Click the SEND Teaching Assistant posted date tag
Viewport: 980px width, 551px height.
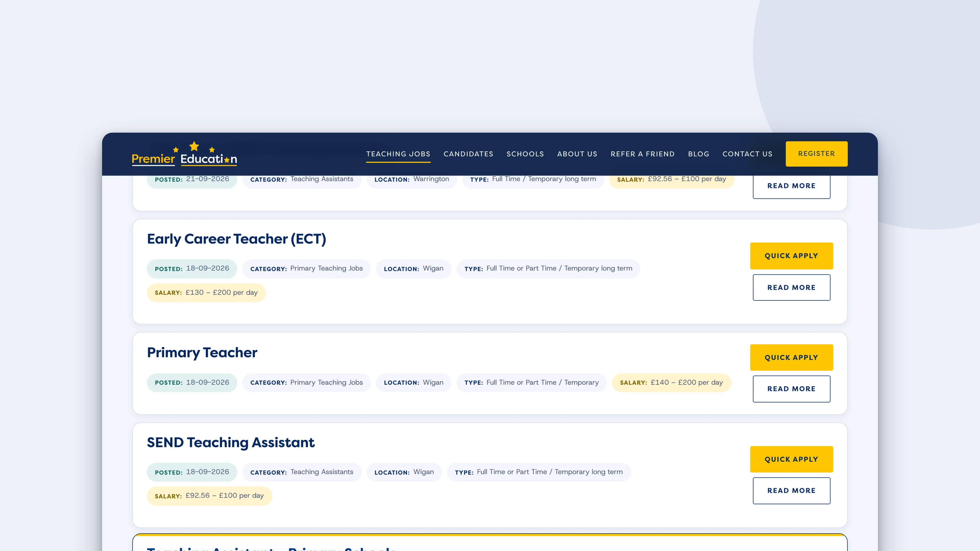[x=192, y=472]
